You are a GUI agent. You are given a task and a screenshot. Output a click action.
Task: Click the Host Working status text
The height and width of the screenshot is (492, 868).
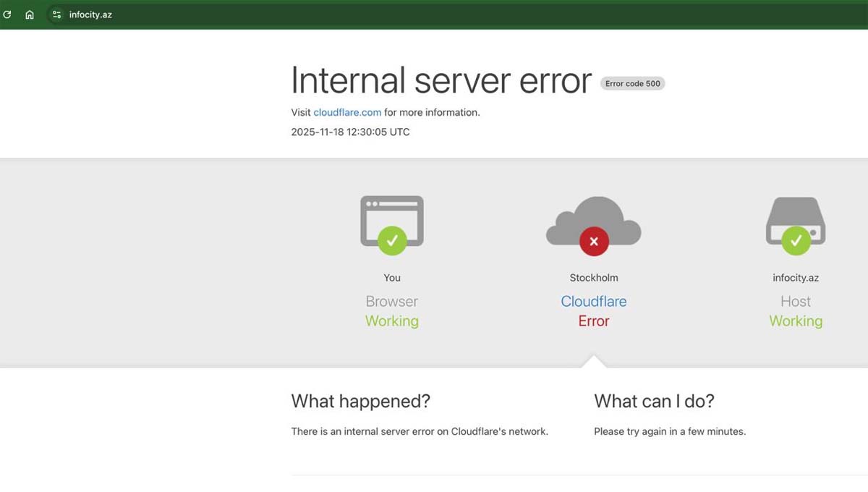(796, 321)
